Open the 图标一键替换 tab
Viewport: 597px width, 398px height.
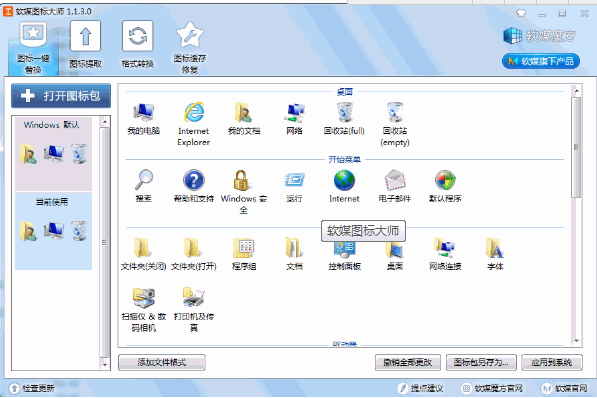point(33,48)
